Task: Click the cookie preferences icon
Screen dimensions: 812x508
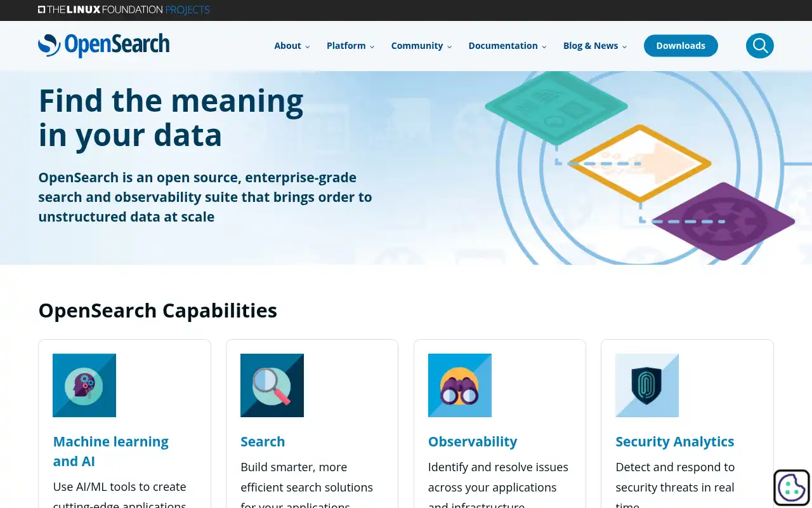Action: pos(792,488)
